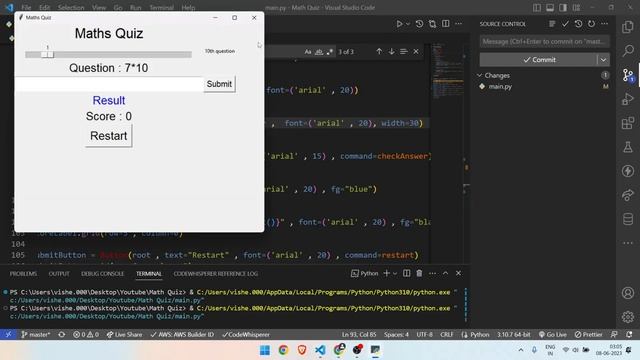Show hidden system tray icons chevron
The width and height of the screenshot is (640, 360).
[520, 350]
